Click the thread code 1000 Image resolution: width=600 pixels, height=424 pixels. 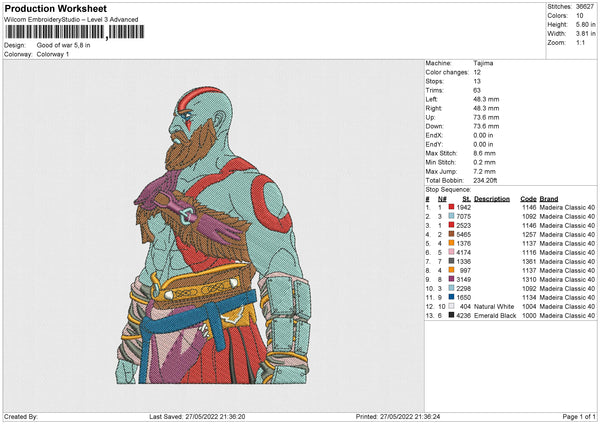coord(530,316)
